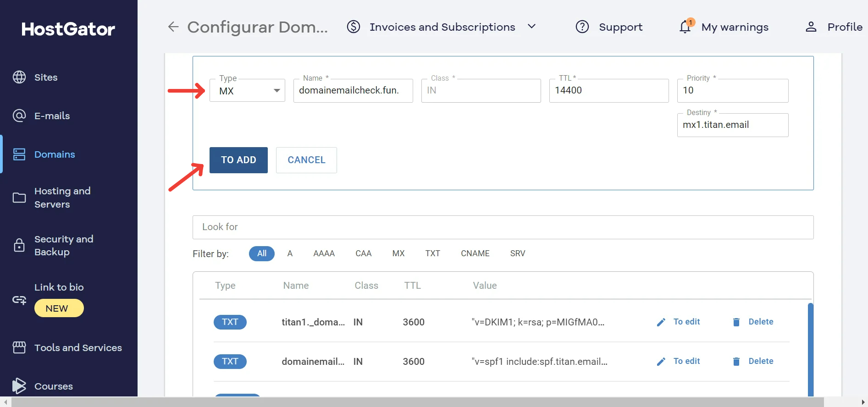Open Sites in sidebar

pos(46,77)
